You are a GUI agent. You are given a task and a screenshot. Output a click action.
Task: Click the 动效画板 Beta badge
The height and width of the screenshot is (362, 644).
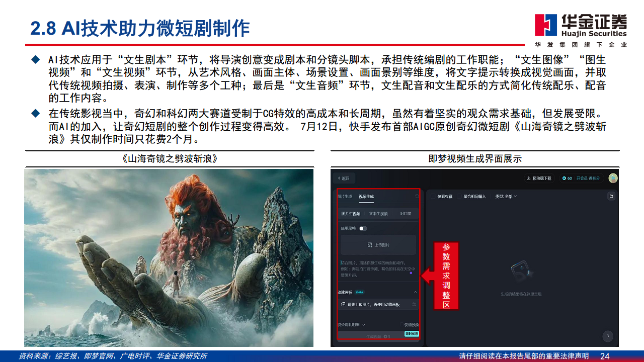[359, 292]
